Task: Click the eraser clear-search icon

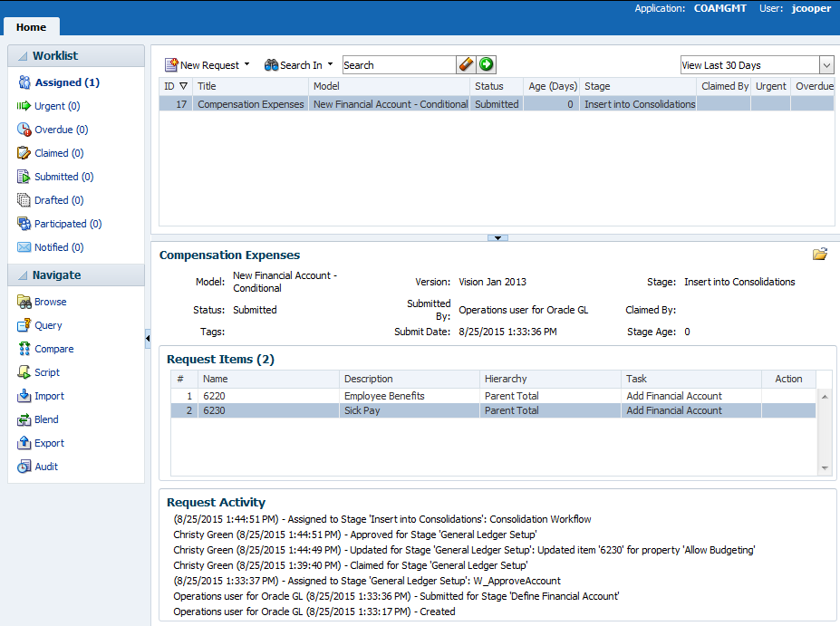Action: click(x=466, y=65)
